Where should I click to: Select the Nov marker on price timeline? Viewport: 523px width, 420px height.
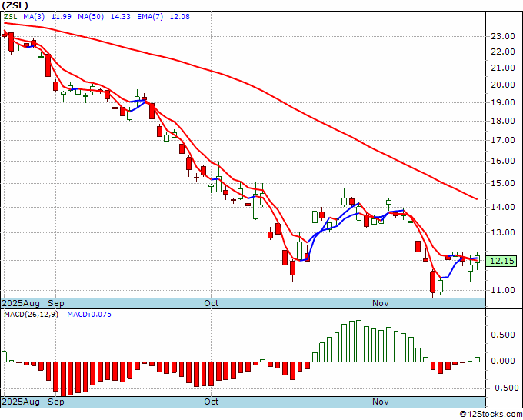381,303
